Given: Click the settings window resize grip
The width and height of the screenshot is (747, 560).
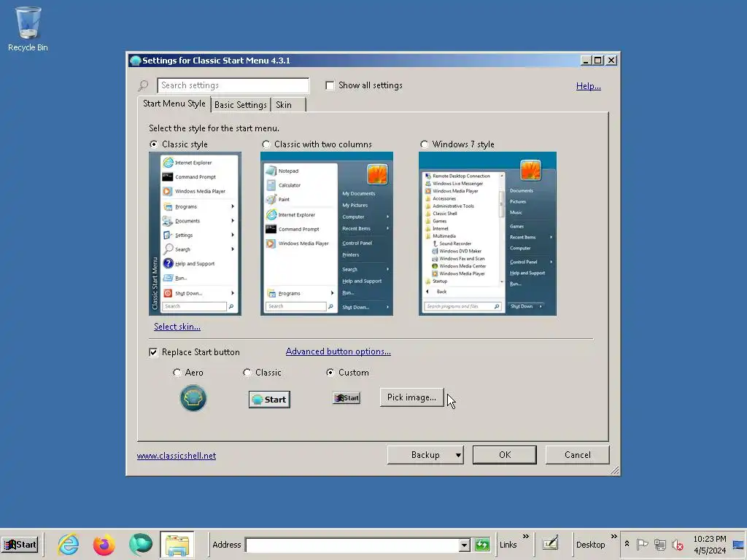Looking at the screenshot, I should 614,470.
